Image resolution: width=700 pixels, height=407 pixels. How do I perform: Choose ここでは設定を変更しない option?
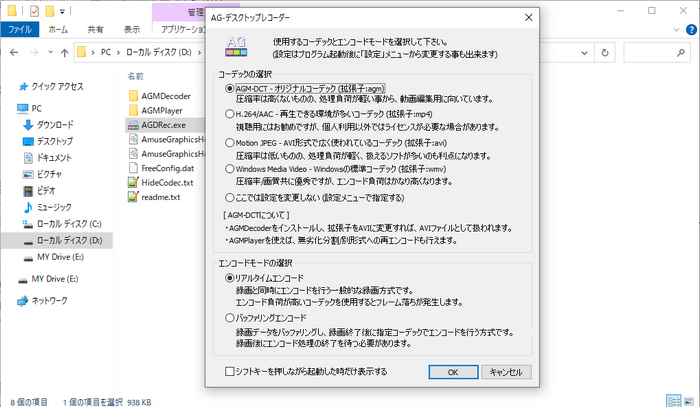pyautogui.click(x=229, y=197)
